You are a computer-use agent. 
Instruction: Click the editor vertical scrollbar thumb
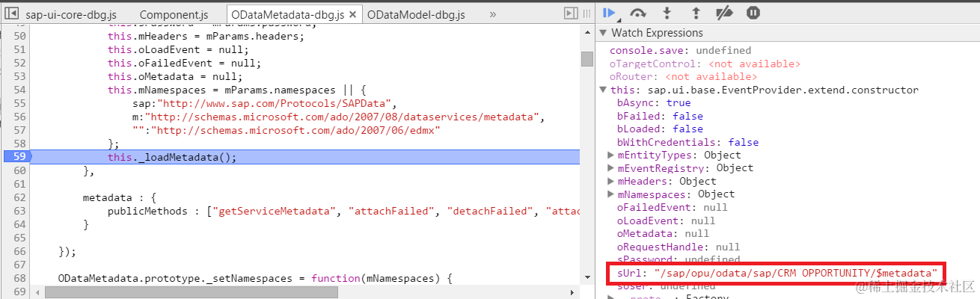pos(587,59)
